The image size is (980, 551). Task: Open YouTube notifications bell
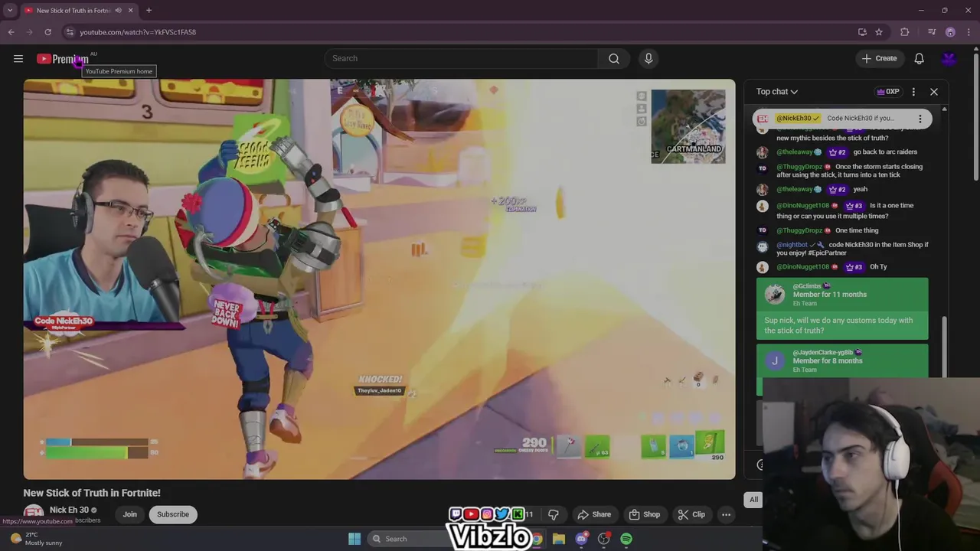pyautogui.click(x=919, y=59)
